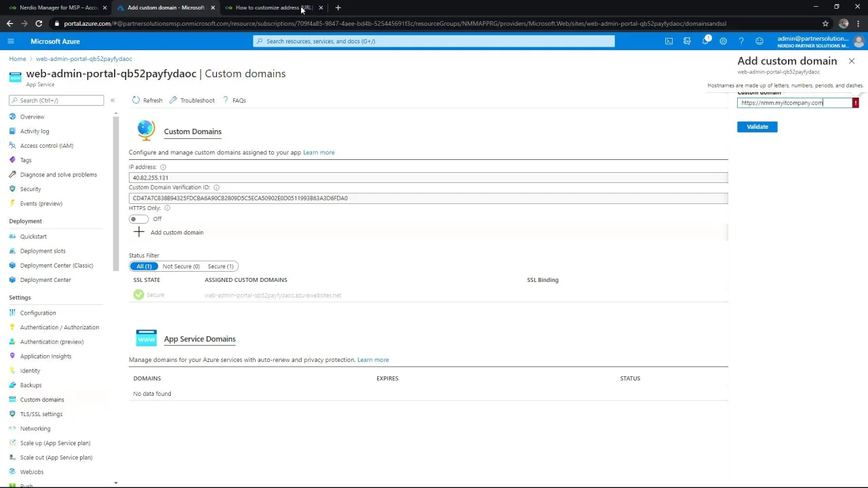Open a new browser tab

338,7
